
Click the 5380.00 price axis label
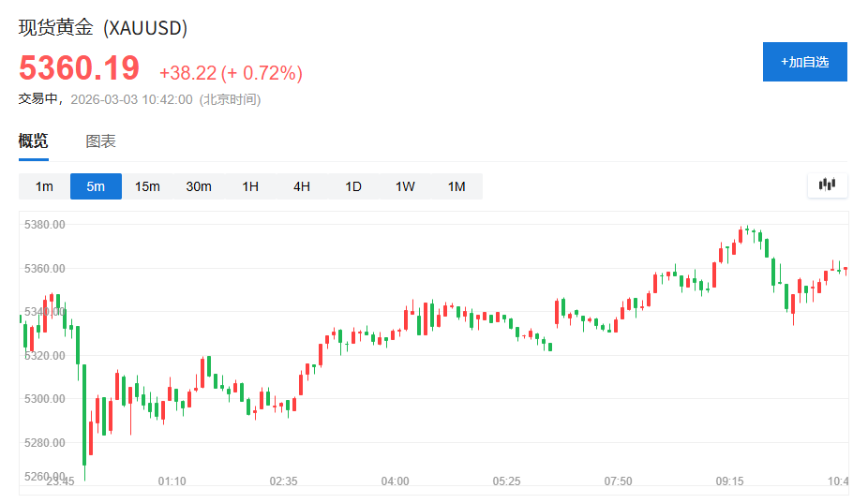click(x=44, y=225)
